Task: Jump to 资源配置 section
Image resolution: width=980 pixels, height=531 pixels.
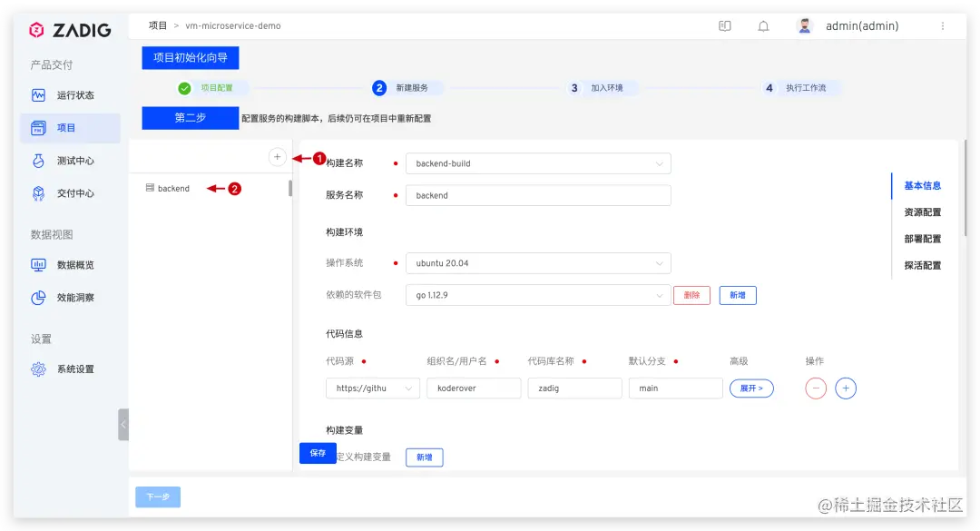Action: [923, 212]
